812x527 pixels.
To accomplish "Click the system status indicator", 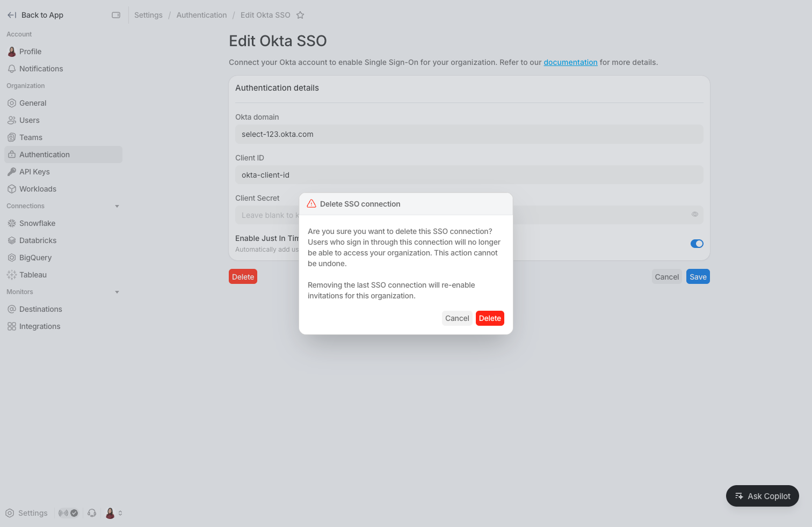I will (68, 513).
